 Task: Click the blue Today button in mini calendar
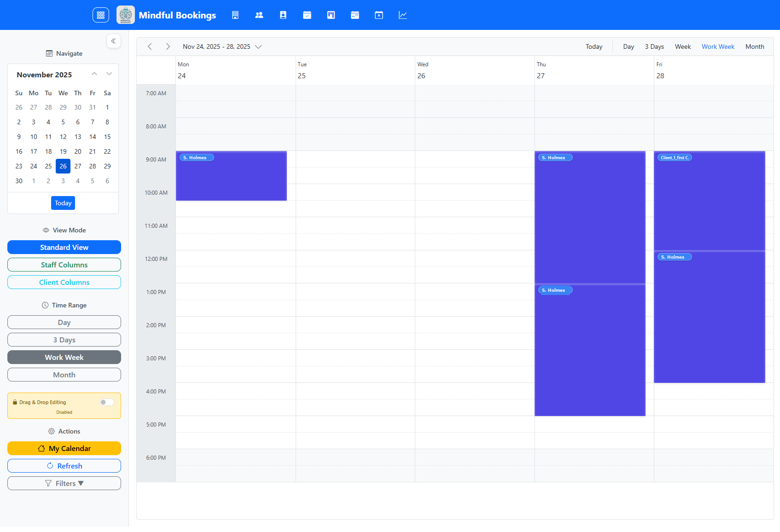pos(63,203)
